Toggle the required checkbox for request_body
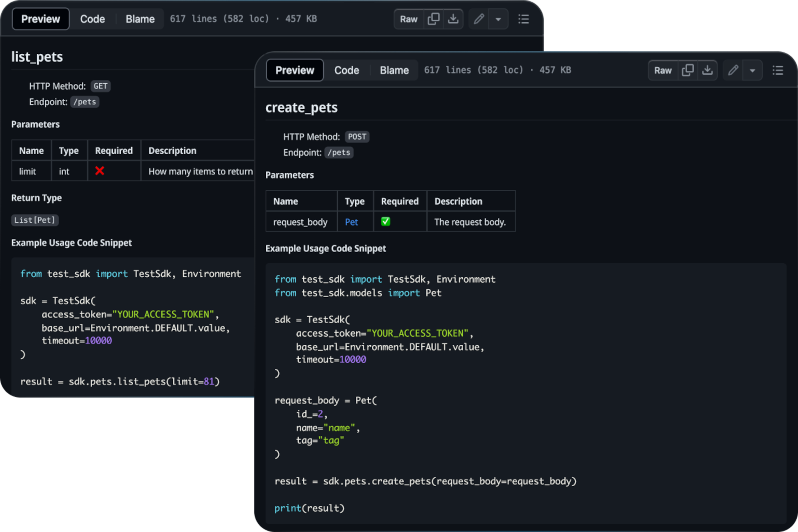The height and width of the screenshot is (532, 798). point(386,222)
